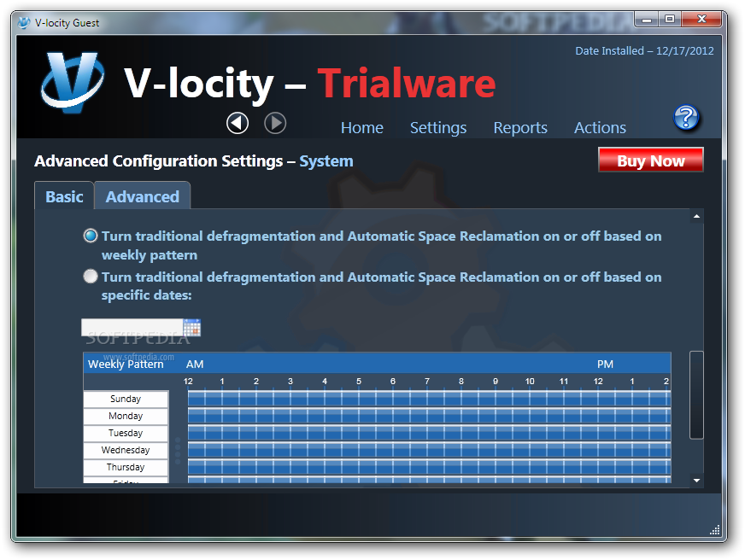The width and height of the screenshot is (745, 560).
Task: Click the Buy Now button
Action: point(650,160)
